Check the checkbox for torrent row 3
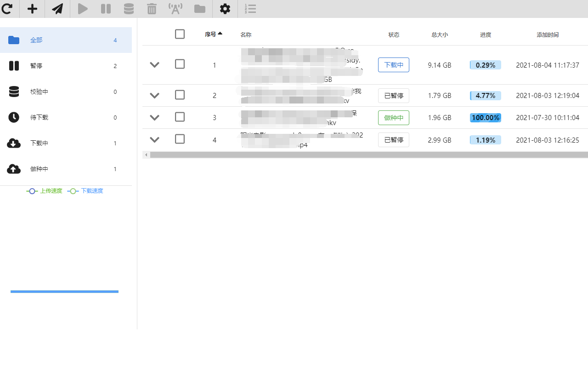588x368 pixels. coord(180,117)
